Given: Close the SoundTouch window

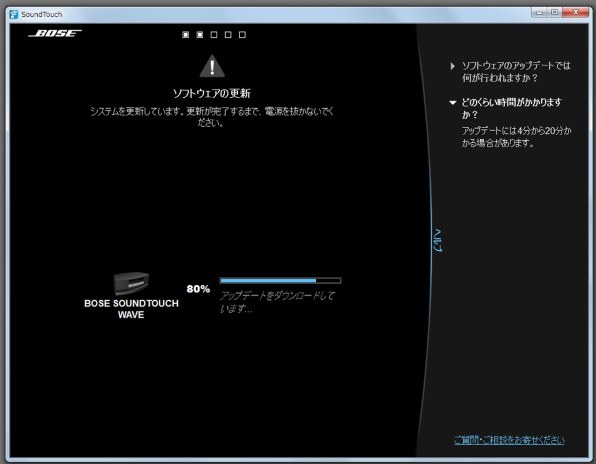Looking at the screenshot, I should coord(575,13).
